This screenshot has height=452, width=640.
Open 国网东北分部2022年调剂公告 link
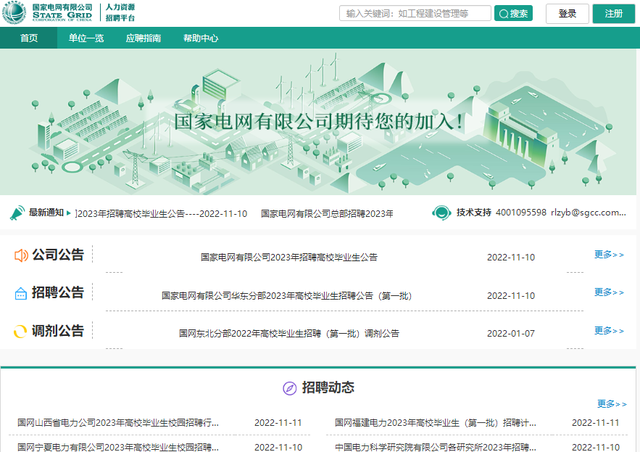tap(289, 334)
